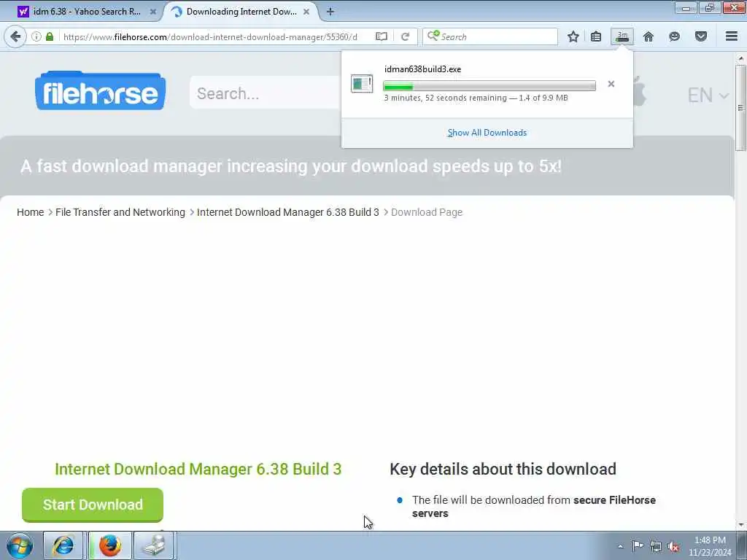Open a new tab with the plus button

tap(330, 12)
